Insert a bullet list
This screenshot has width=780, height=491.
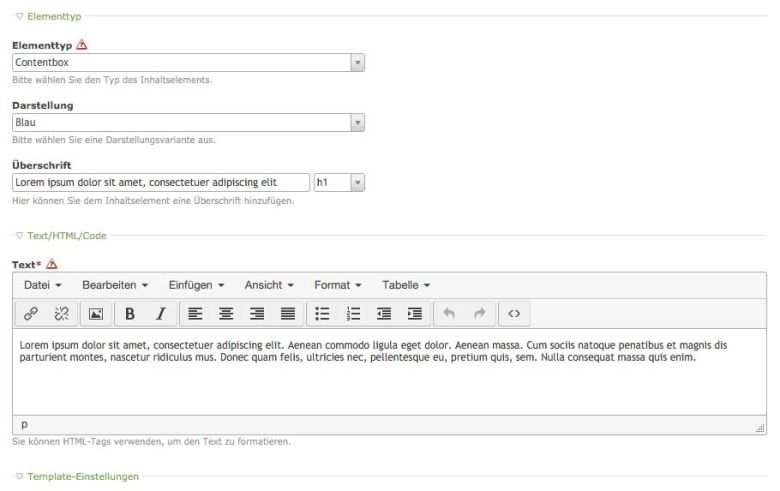[323, 313]
